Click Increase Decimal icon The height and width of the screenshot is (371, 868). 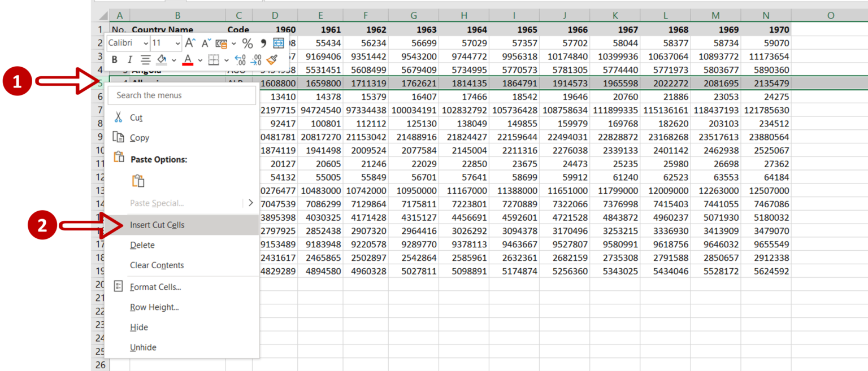[x=240, y=59]
